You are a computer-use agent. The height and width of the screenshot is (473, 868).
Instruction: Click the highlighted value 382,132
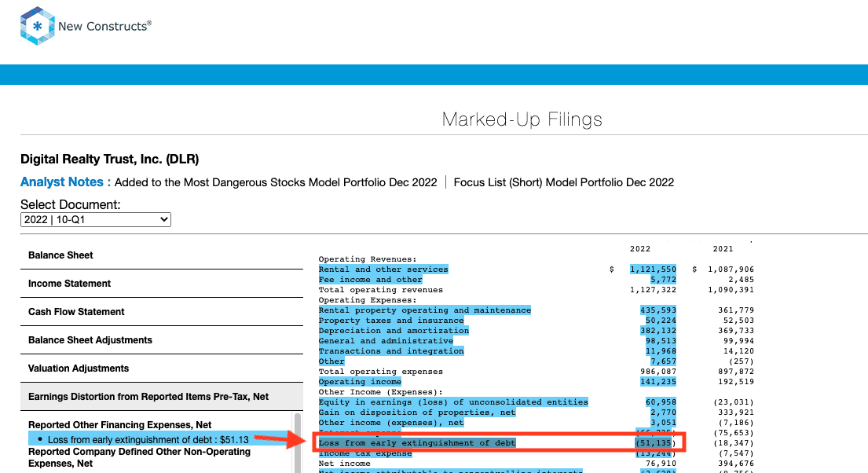click(x=658, y=331)
